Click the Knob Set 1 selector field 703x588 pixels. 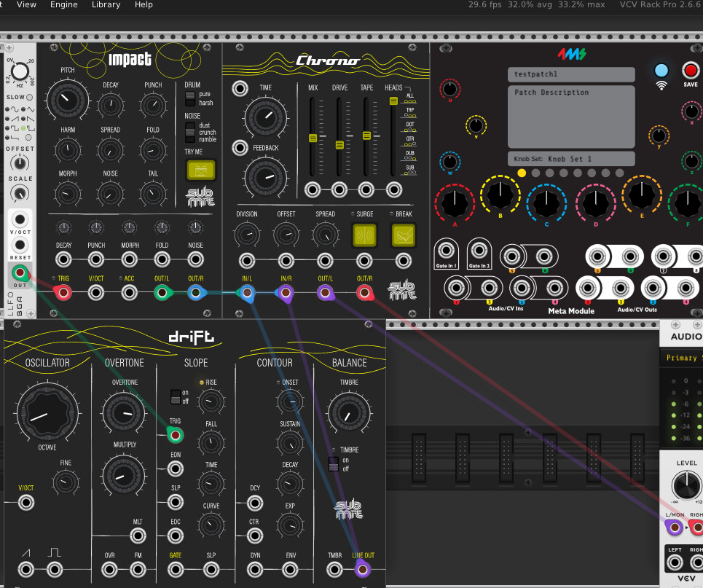tap(570, 159)
